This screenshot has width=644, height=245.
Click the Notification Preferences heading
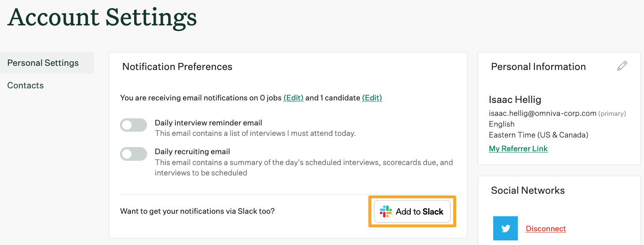click(177, 67)
